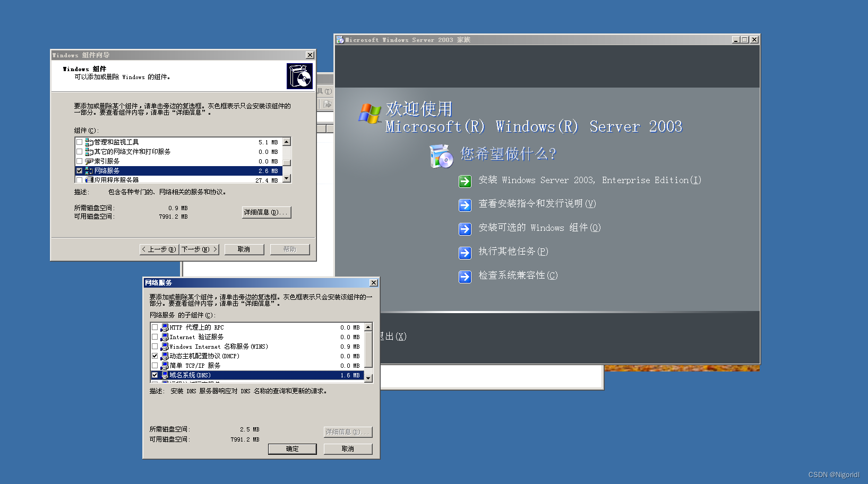
Task: Click the 管理和监视工具 component icon
Action: pos(89,142)
